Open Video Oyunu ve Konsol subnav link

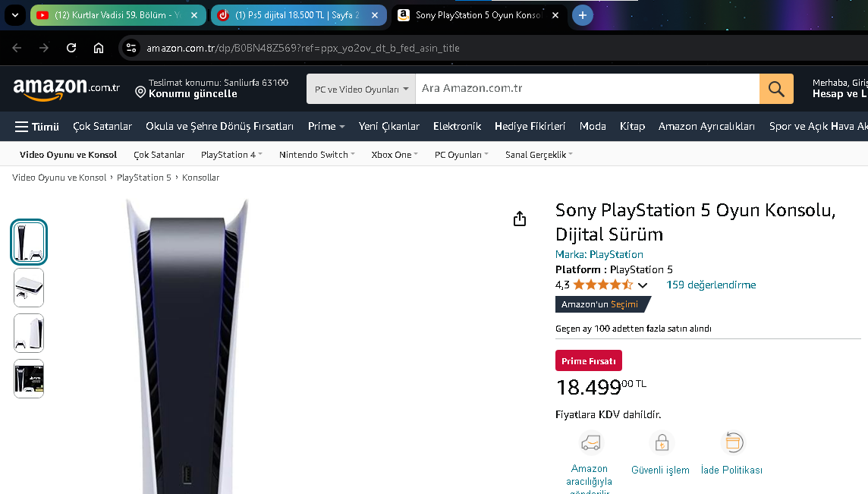click(68, 155)
